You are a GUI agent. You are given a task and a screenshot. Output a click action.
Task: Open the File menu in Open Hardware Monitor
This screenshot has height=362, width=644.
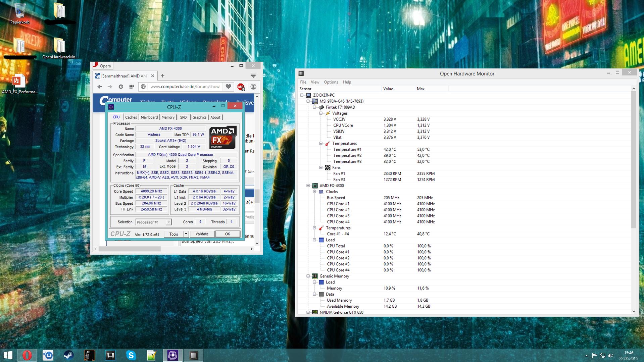(303, 82)
